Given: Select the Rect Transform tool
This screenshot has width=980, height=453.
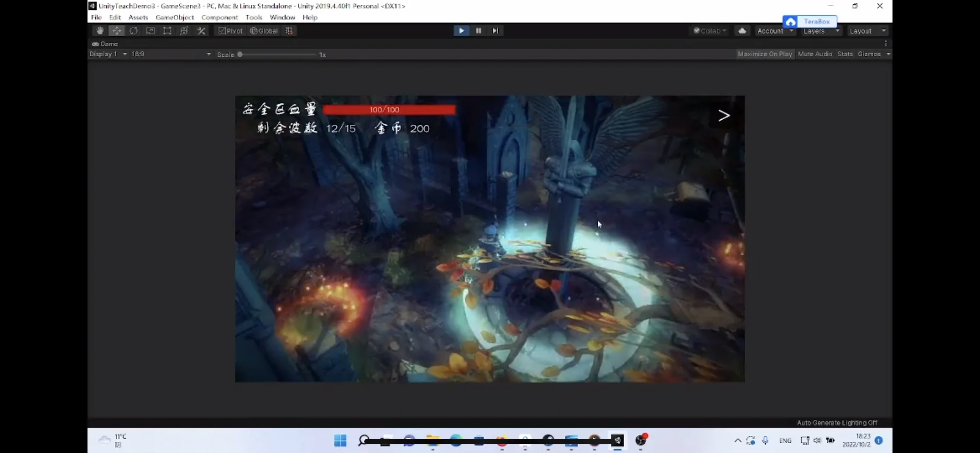Looking at the screenshot, I should 167,31.
